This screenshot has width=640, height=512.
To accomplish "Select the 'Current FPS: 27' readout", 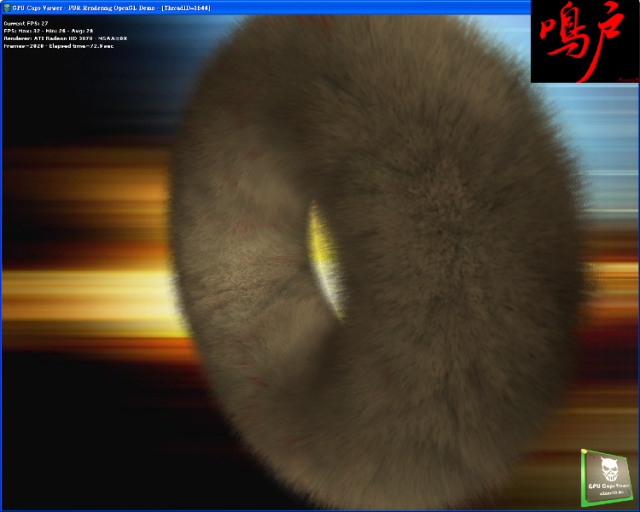I will (26, 23).
